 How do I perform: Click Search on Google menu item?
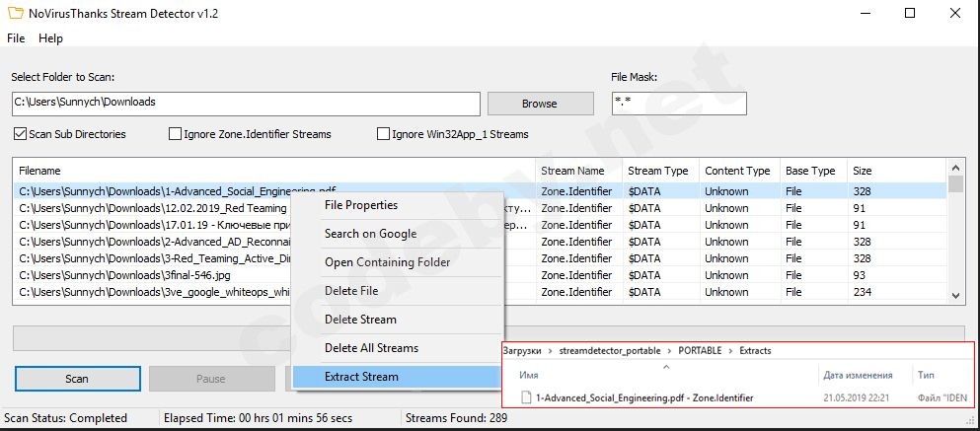pos(370,234)
